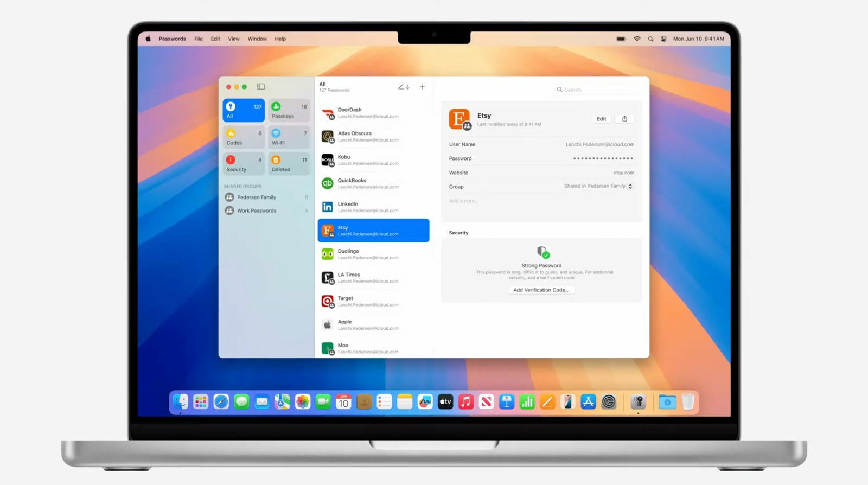This screenshot has height=485, width=868.
Task: Click the etsy.com website value
Action: pyautogui.click(x=624, y=173)
